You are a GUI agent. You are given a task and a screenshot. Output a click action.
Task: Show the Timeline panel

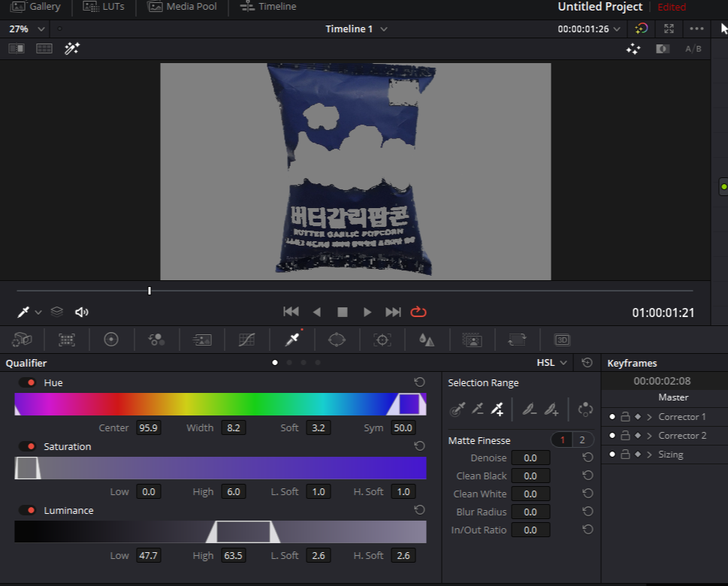pyautogui.click(x=268, y=7)
